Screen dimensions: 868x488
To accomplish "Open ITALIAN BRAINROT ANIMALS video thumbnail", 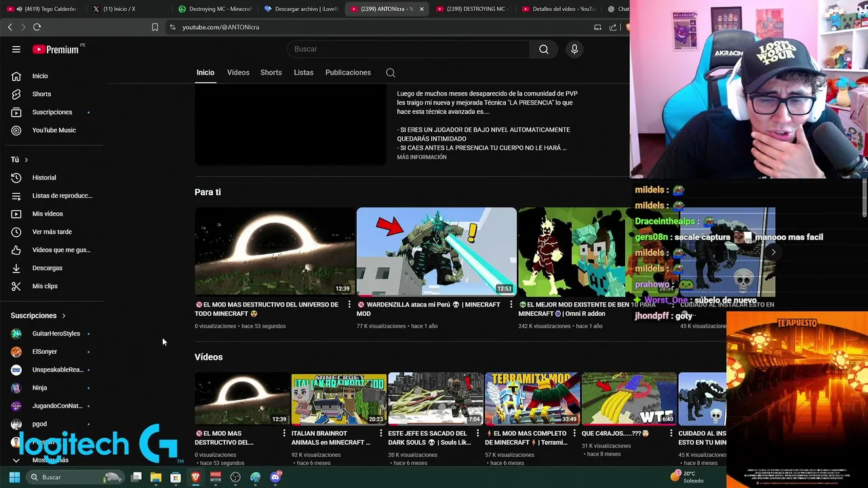I will point(338,399).
